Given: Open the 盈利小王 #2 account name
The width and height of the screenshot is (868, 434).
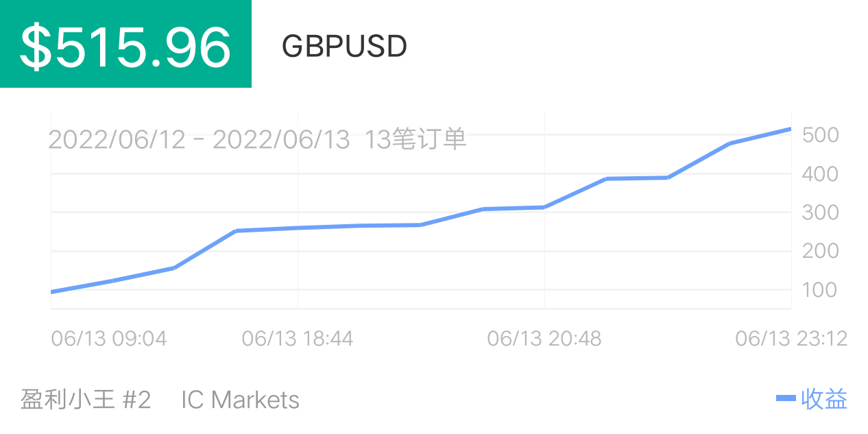Looking at the screenshot, I should 85,399.
